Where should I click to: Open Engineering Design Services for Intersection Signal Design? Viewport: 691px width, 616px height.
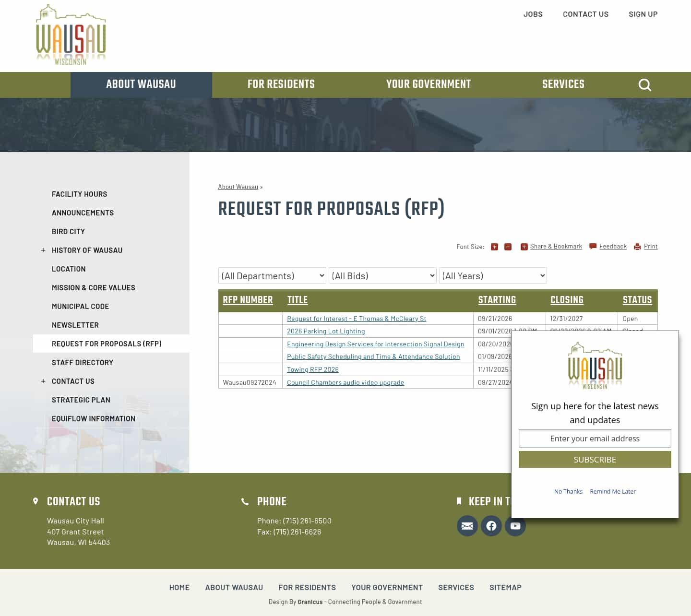point(376,344)
